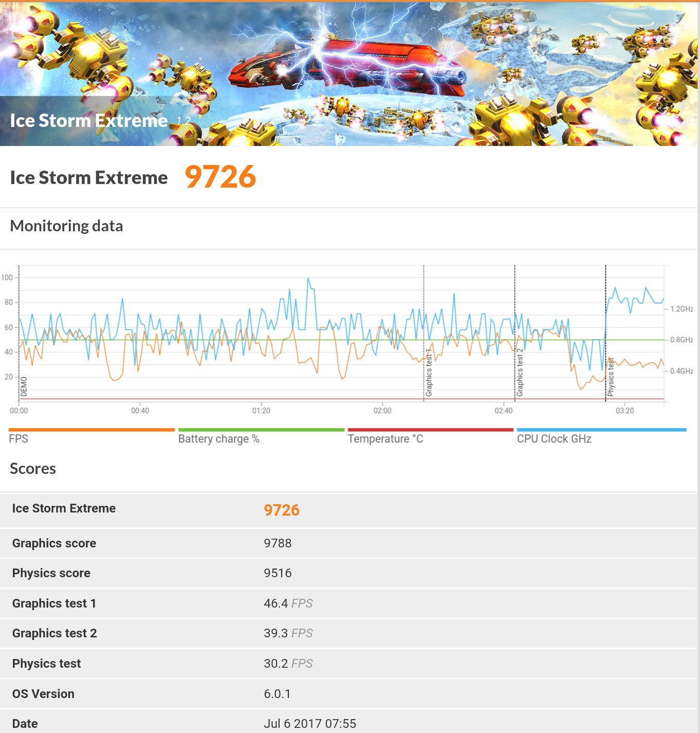Click the blue CPU Clock color bar
The height and width of the screenshot is (733, 700).
pos(601,430)
